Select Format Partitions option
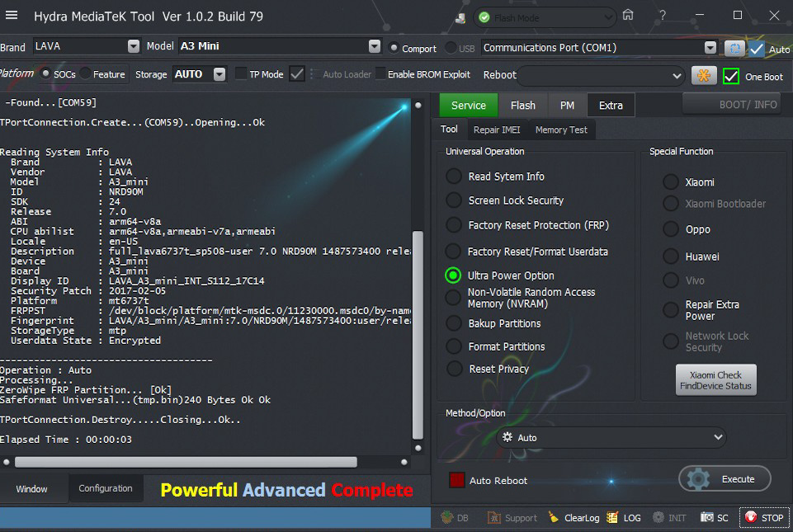Image resolution: width=793 pixels, height=532 pixels. pyautogui.click(x=454, y=346)
